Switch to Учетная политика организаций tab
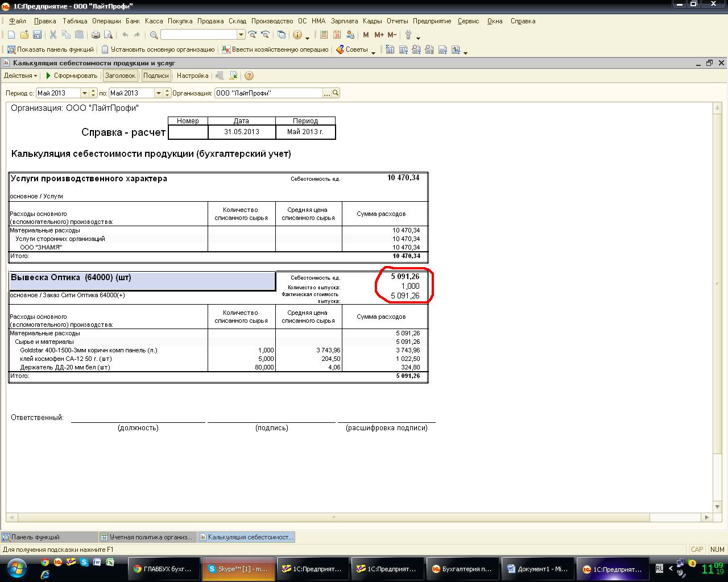The image size is (728, 582). tap(147, 537)
